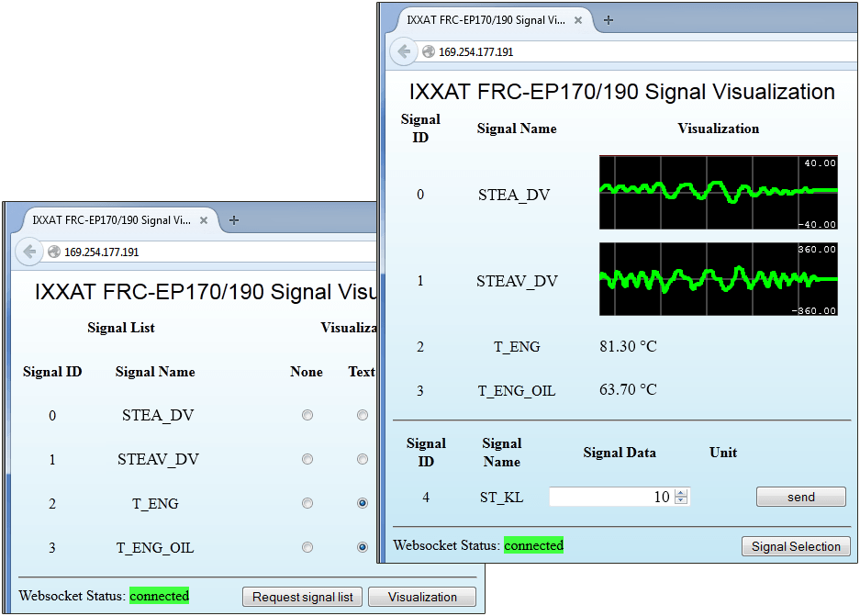Click STEA_DV name in front window
The height and width of the screenshot is (616, 860).
[x=514, y=195]
